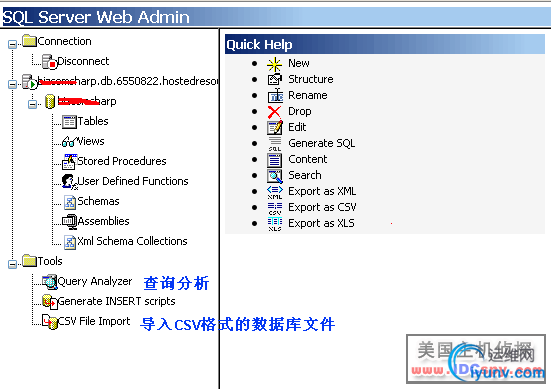Click the Content list icon
This screenshot has height=389, width=551.
click(x=274, y=160)
